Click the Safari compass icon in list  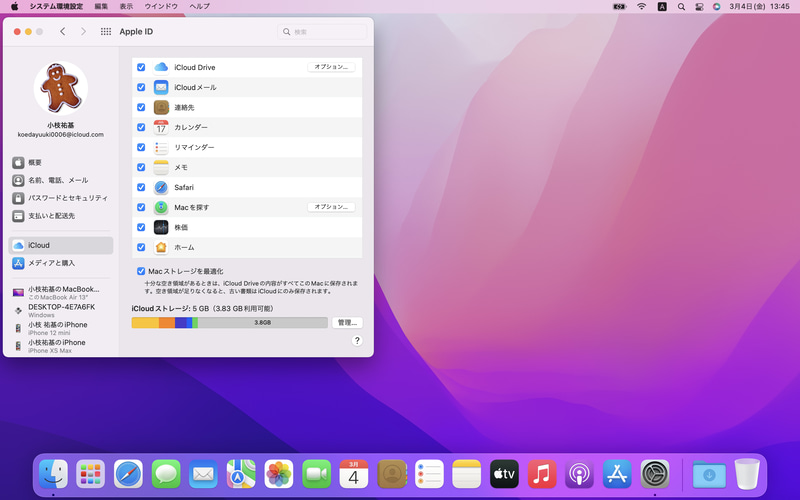click(161, 187)
